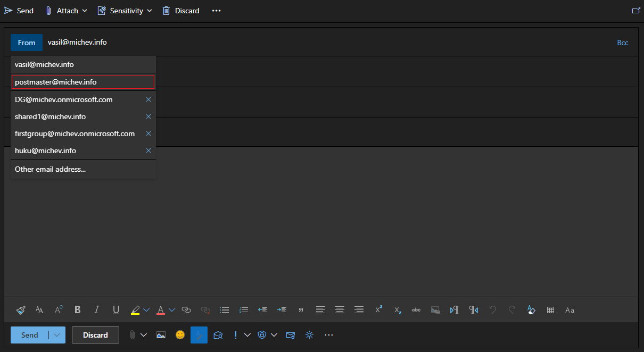Click the envelope magnifier icon
The width and height of the screenshot is (644, 352).
[x=218, y=335]
